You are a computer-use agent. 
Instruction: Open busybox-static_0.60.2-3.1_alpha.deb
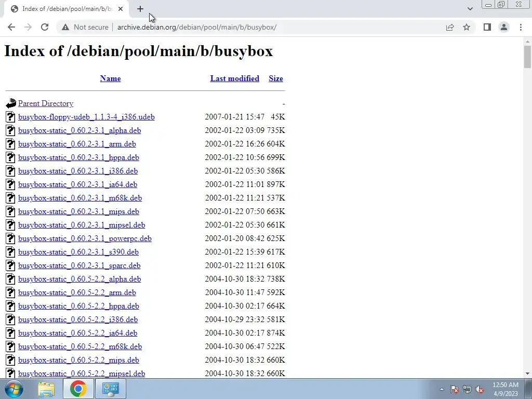(79, 130)
